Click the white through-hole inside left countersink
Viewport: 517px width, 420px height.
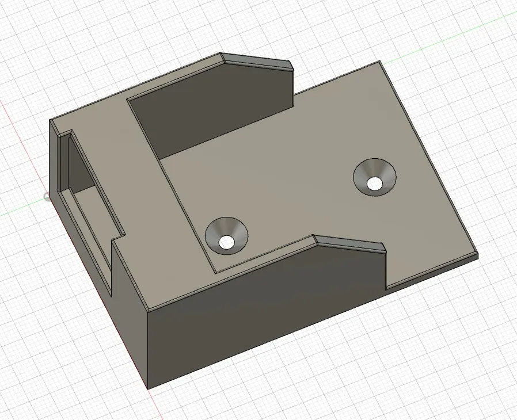227,243
